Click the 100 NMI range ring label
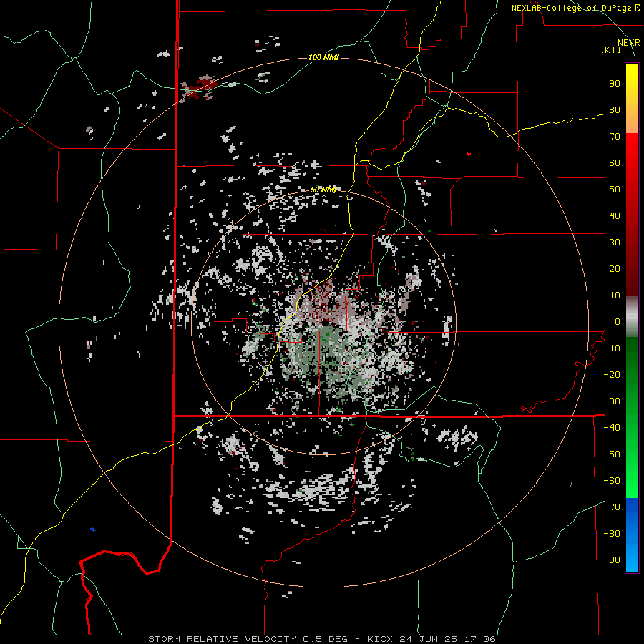 coord(323,57)
